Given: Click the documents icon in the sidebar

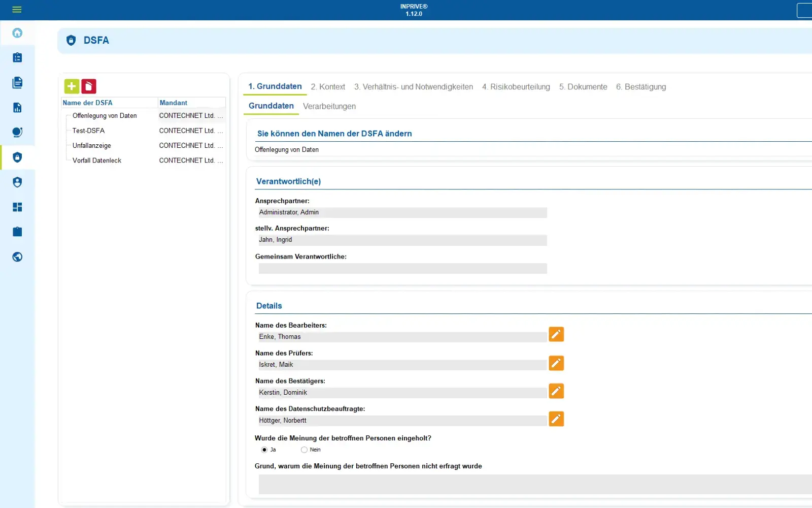Looking at the screenshot, I should [17, 82].
